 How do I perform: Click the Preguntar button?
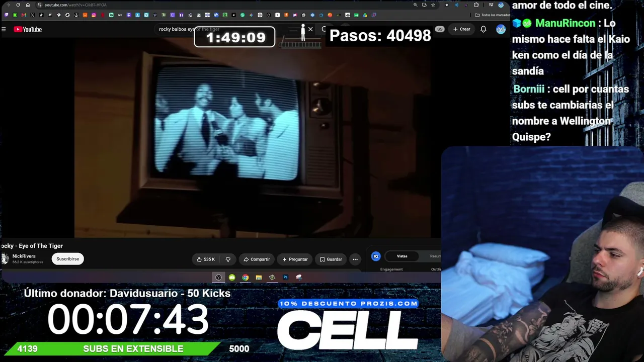[295, 259]
